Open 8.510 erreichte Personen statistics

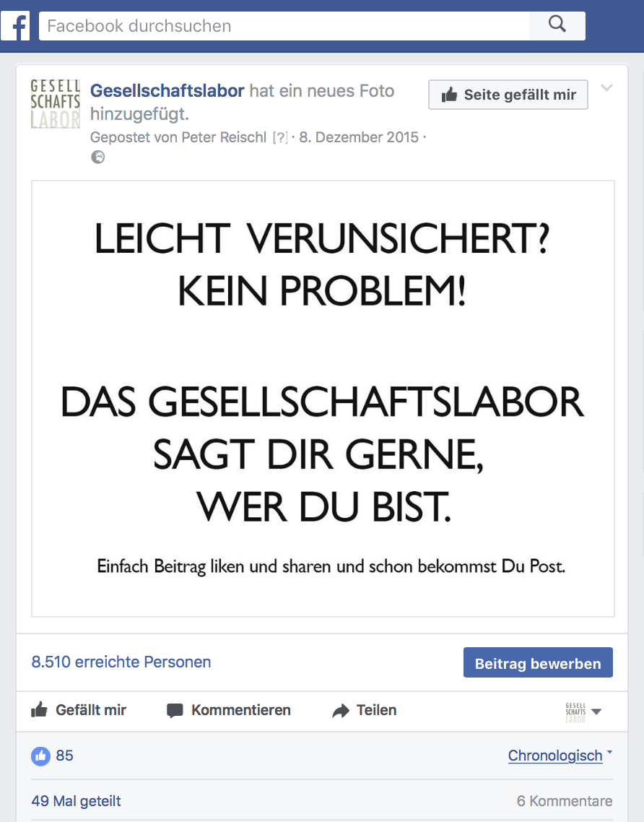(x=121, y=662)
